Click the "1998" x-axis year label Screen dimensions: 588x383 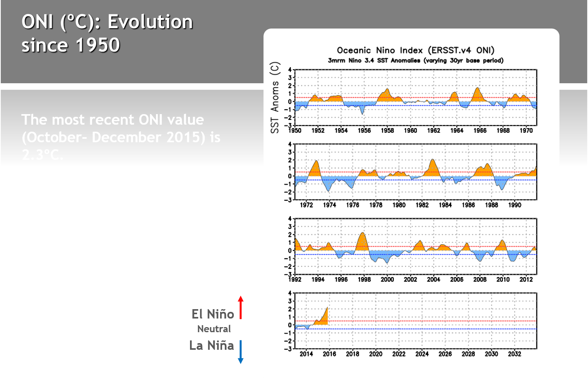364,279
